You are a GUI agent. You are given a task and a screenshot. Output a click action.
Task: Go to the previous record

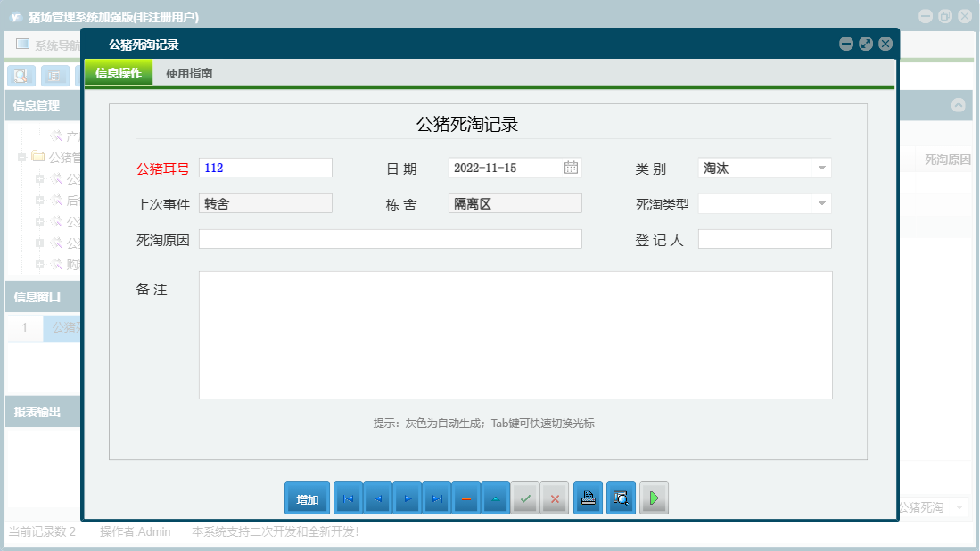377,498
